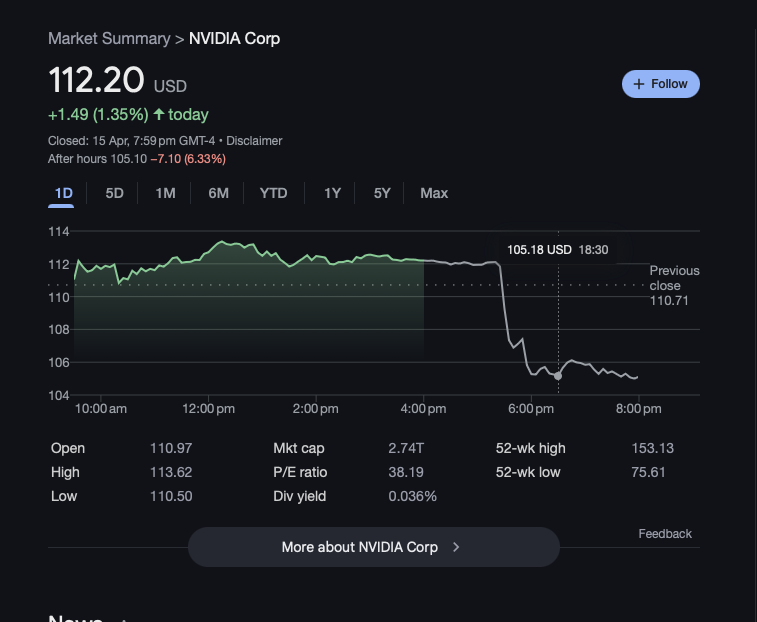Viewport: 757px width, 622px height.
Task: Click the Follow button
Action: [x=660, y=84]
